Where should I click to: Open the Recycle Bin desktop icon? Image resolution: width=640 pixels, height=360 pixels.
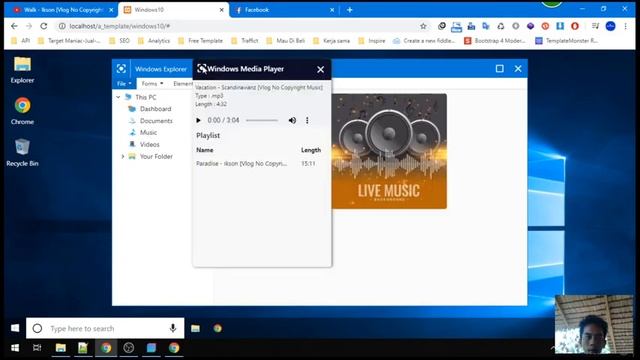tap(22, 153)
